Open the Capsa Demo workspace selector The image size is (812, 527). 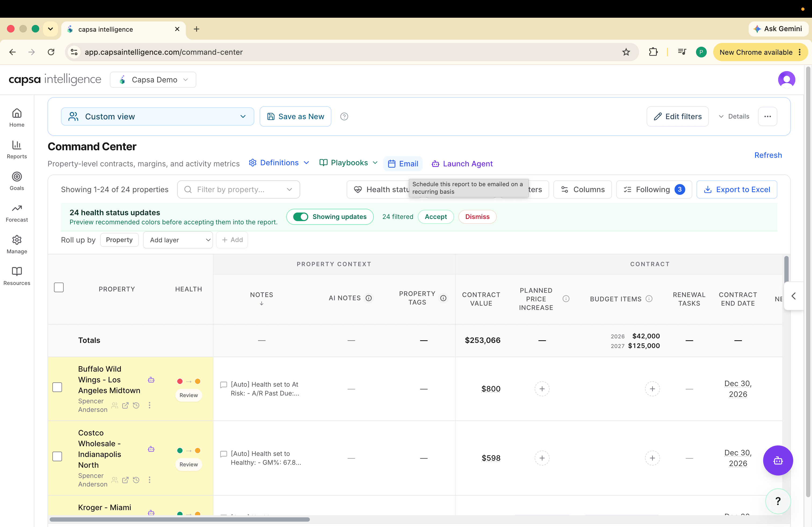153,80
